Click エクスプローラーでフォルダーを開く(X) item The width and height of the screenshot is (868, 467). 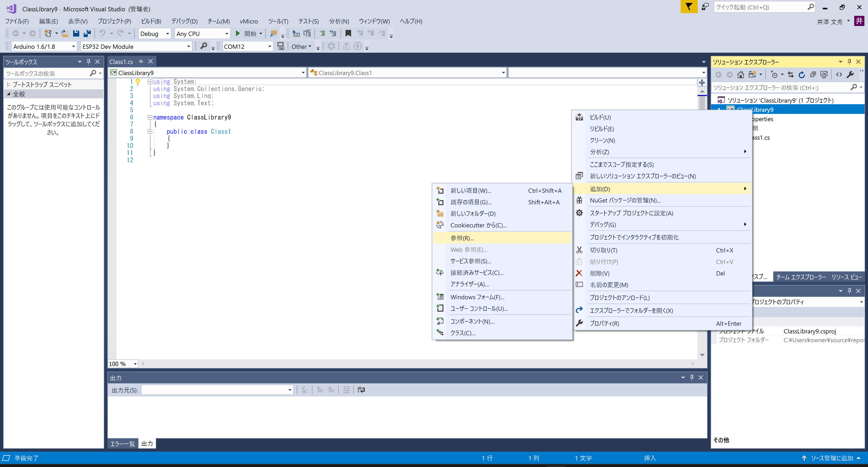point(662,310)
